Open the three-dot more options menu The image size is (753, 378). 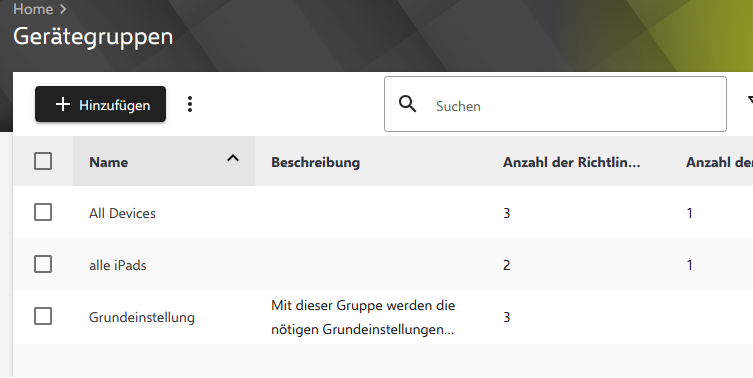point(190,104)
